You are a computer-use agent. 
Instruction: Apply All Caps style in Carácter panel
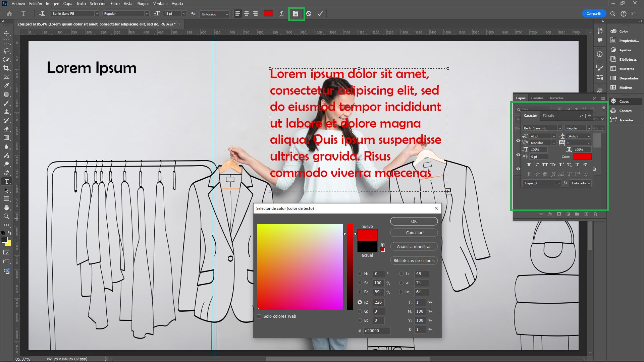click(x=545, y=165)
